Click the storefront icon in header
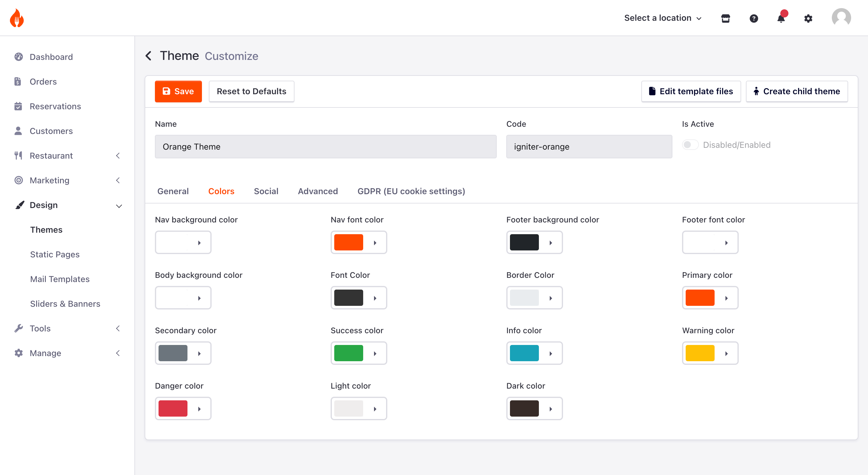Viewport: 868px width, 475px height. coord(725,18)
